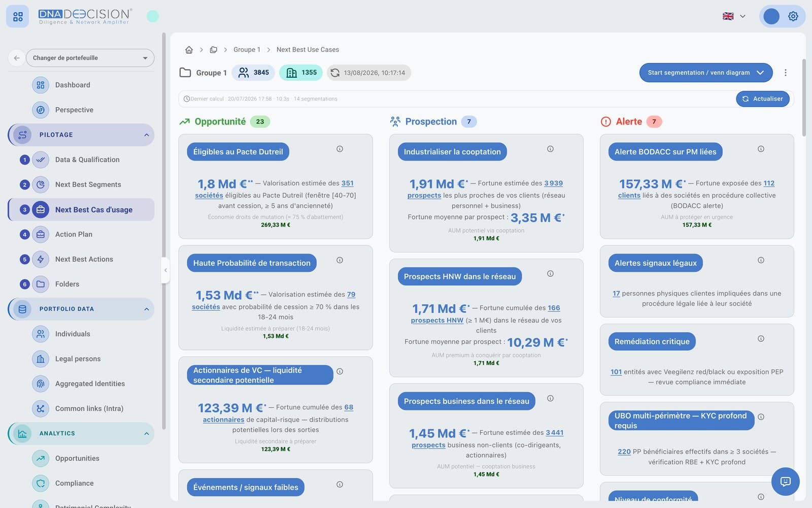This screenshot has height=508, width=812.
Task: Click the refresh date badge 13/08/2026
Action: click(368, 73)
